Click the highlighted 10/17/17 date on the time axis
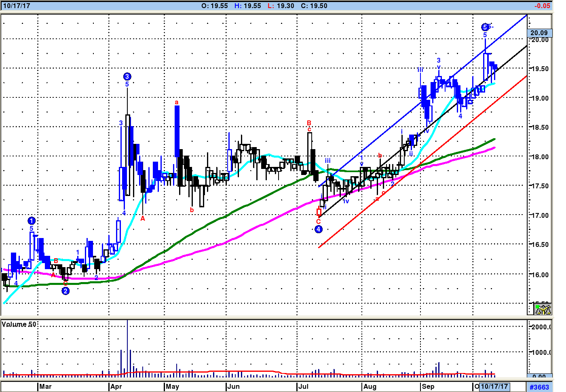This screenshot has width=566, height=392. click(494, 387)
